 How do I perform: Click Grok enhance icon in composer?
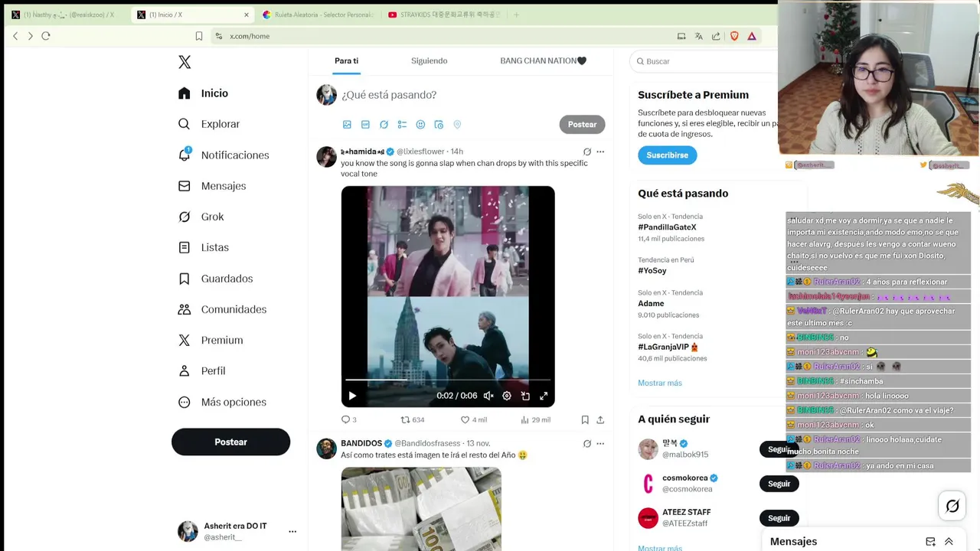point(384,125)
